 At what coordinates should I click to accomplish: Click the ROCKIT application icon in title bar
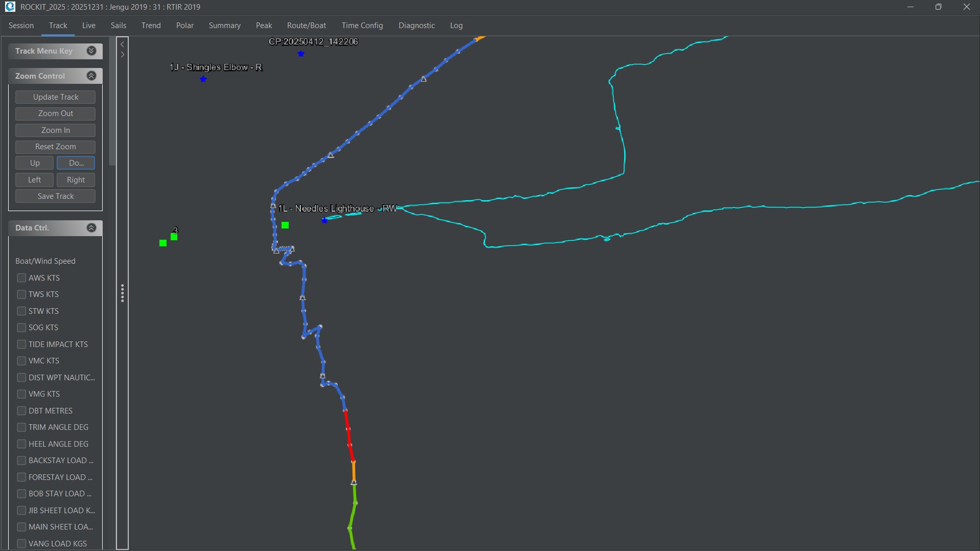point(10,7)
